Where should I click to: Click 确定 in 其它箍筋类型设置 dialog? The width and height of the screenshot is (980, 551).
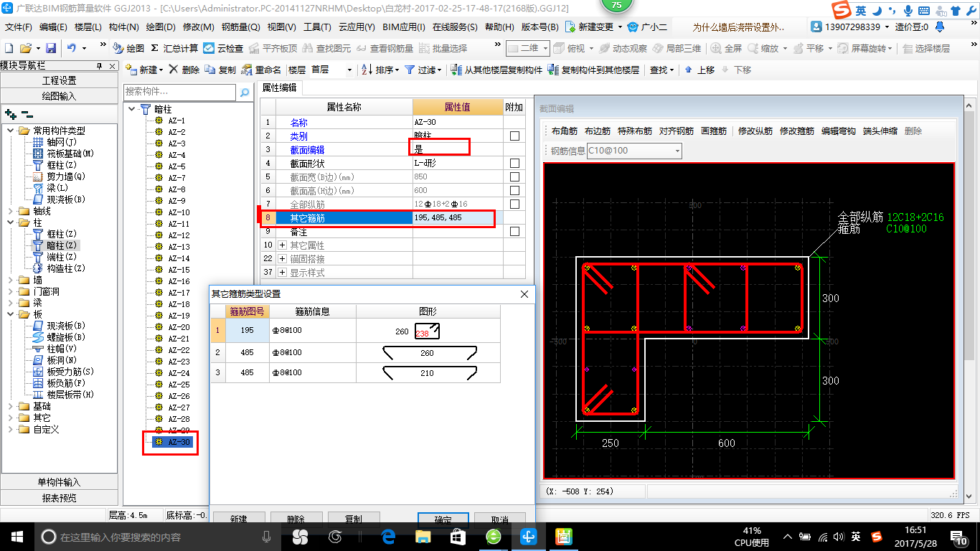coord(443,519)
